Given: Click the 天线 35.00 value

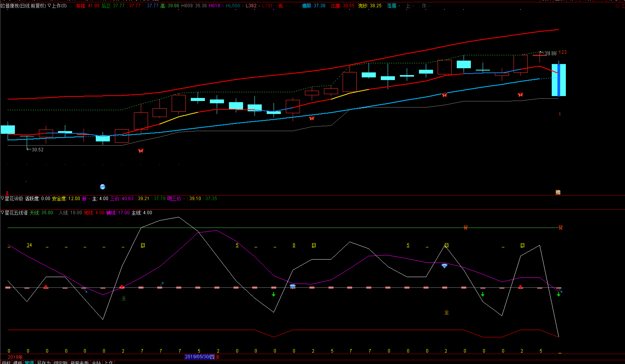Looking at the screenshot, I should click(x=41, y=213).
